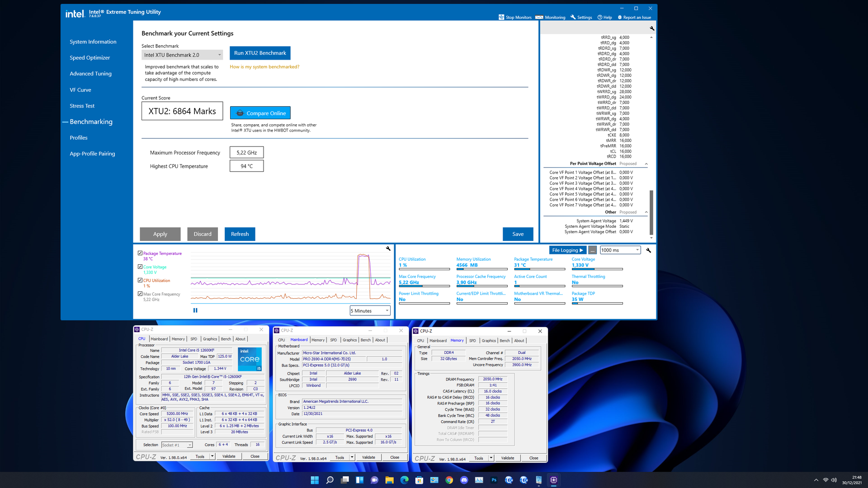Open Stress Test section

click(82, 106)
